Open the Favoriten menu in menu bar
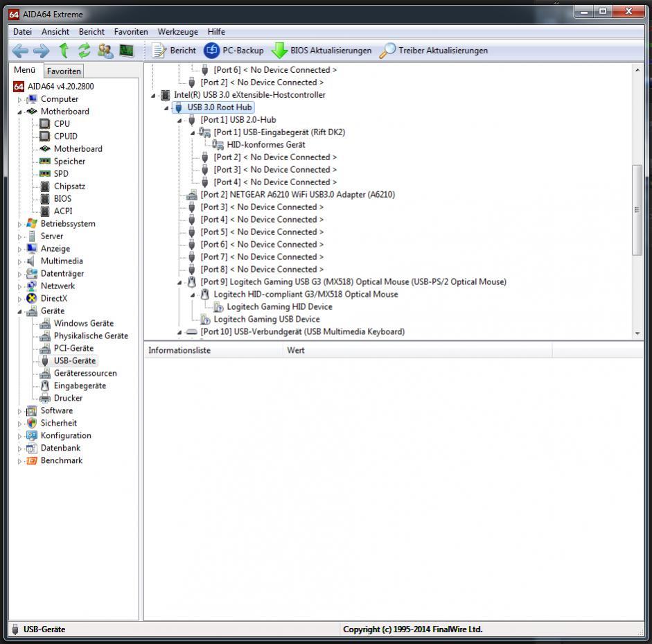This screenshot has width=652, height=644. point(131,32)
